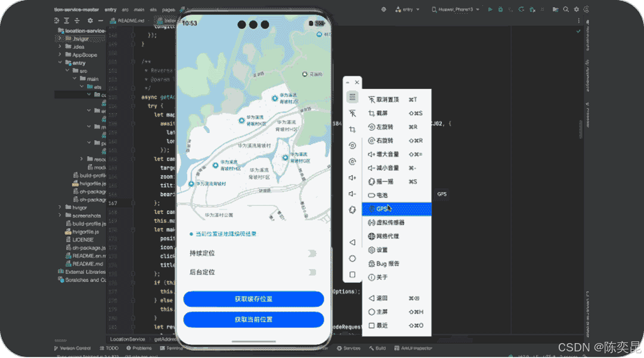Run the app with the green play icon
Screen dimensions: 644x358
(x=490, y=9)
